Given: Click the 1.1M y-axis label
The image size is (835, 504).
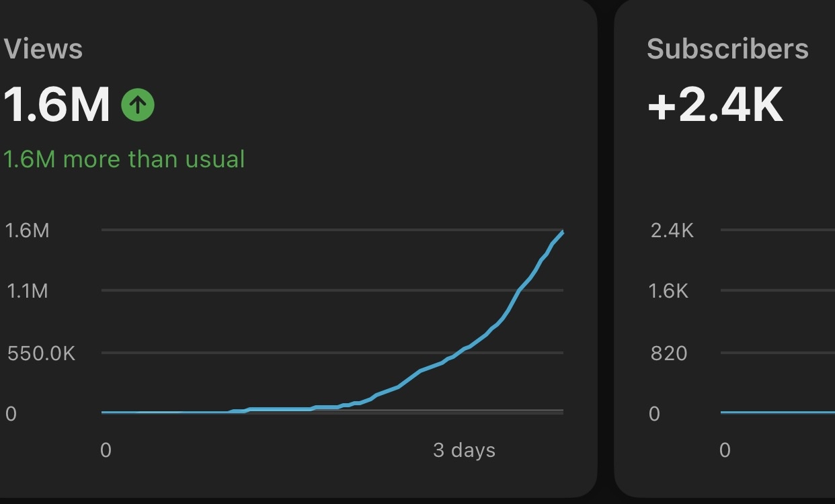Looking at the screenshot, I should [28, 291].
